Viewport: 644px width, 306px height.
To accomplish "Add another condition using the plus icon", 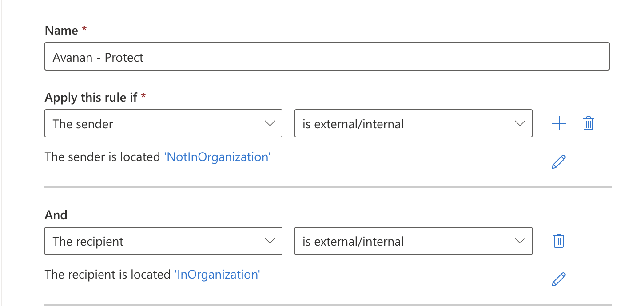I will click(559, 124).
